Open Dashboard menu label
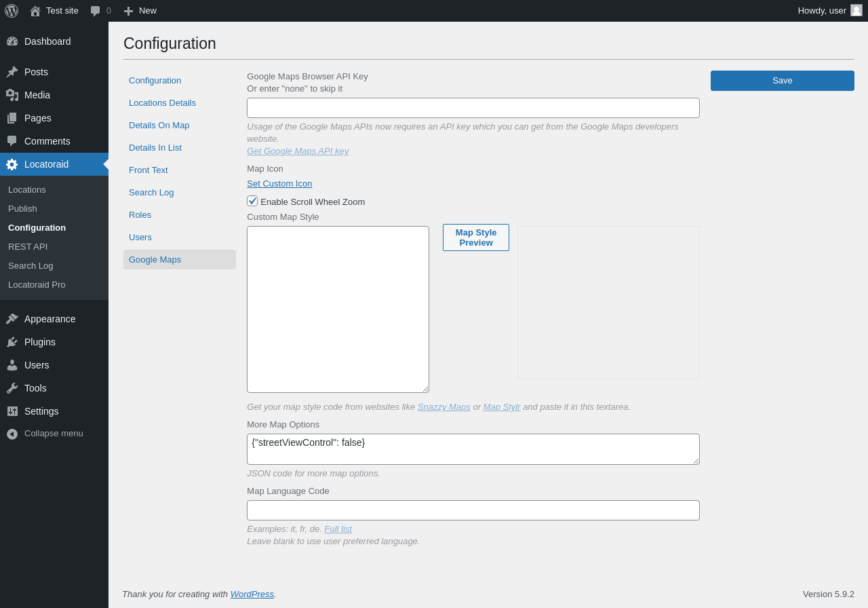This screenshot has height=608, width=868. (47, 41)
